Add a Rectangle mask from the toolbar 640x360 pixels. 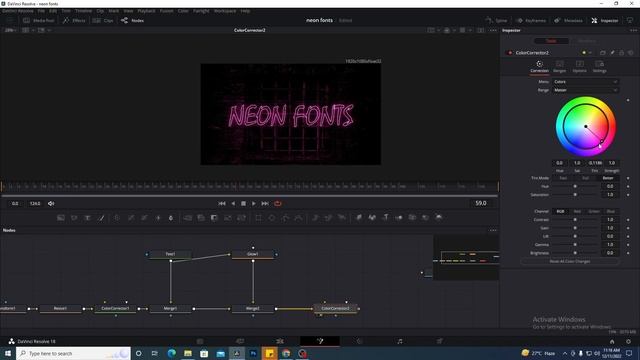pos(258,218)
